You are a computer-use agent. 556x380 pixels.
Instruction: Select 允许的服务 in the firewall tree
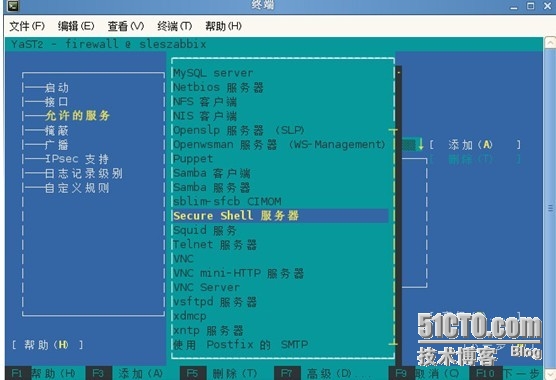78,116
